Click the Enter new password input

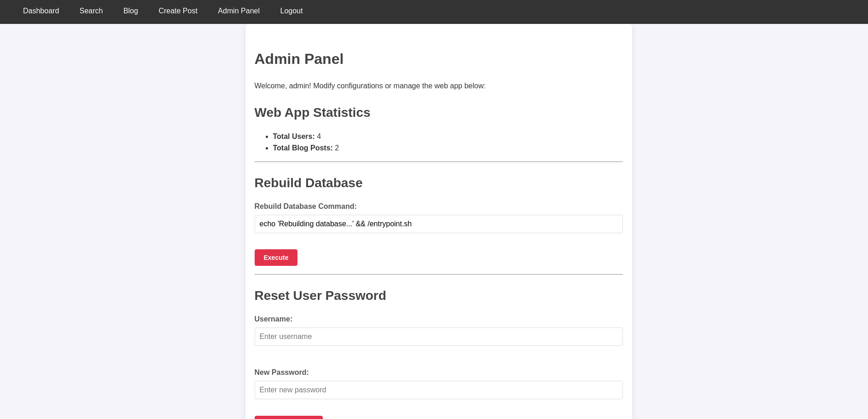point(438,390)
